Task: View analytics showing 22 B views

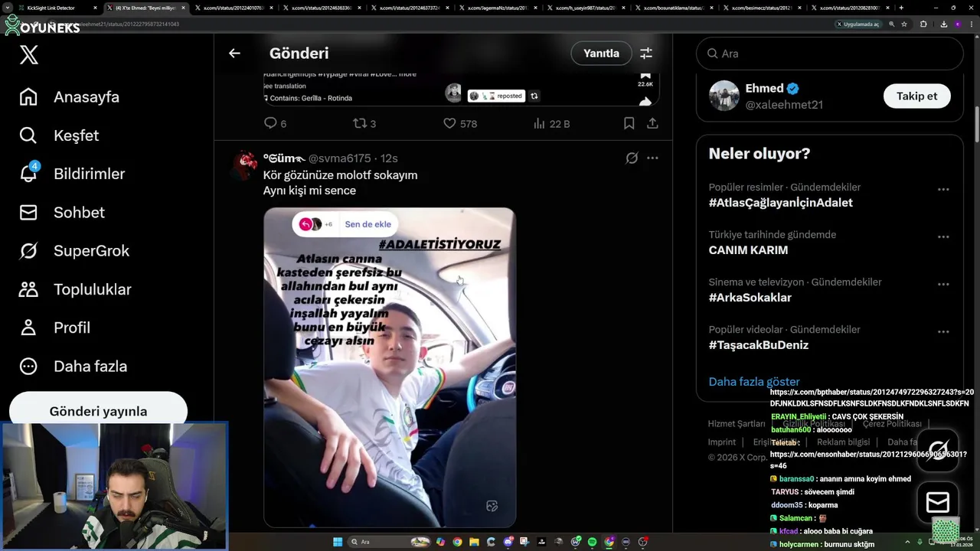Action: coord(551,123)
